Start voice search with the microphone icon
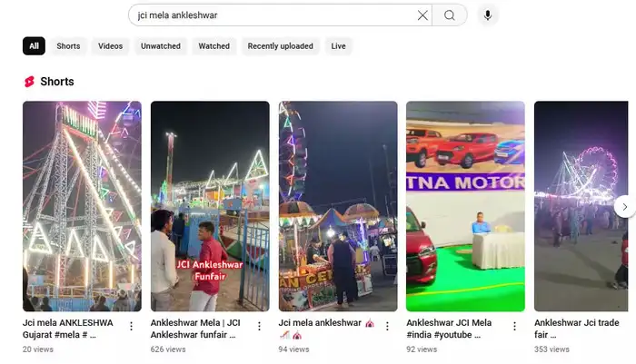Viewport: 636px width, 364px height. click(488, 15)
